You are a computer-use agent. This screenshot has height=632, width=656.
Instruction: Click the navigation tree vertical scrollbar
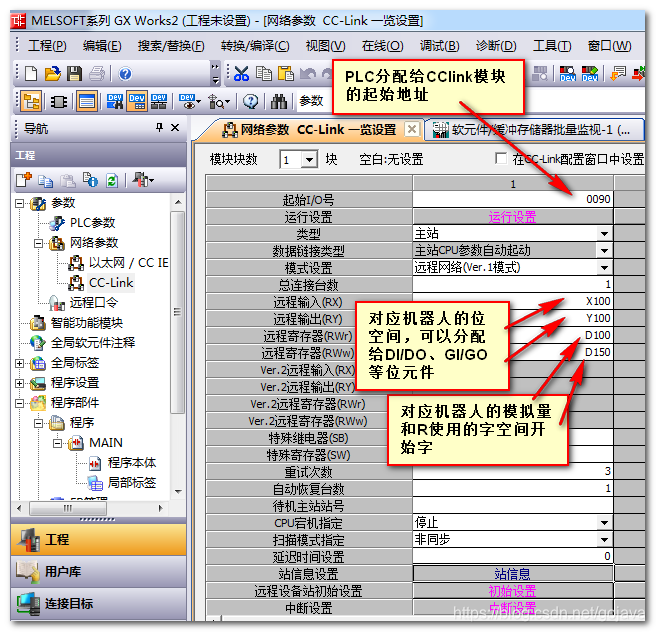pos(178,313)
